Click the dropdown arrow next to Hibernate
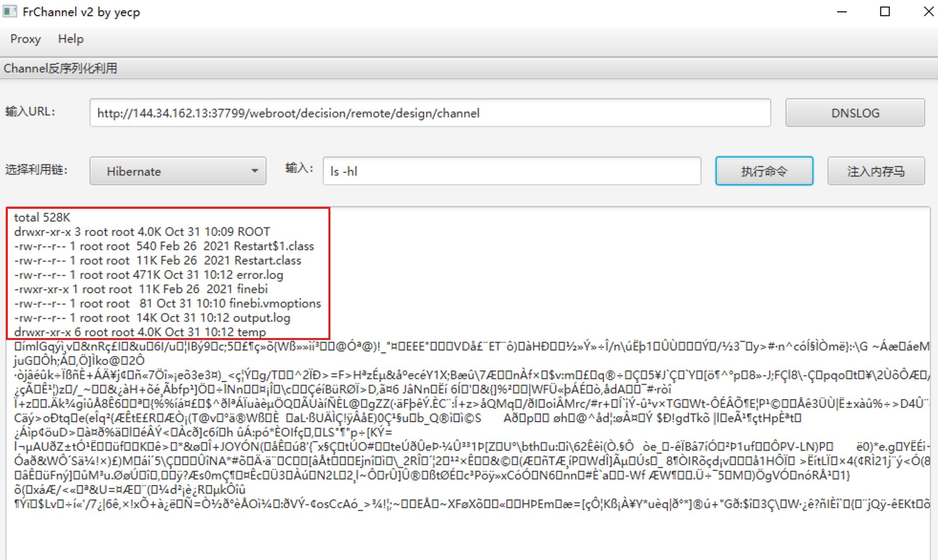938x560 pixels. pos(254,171)
